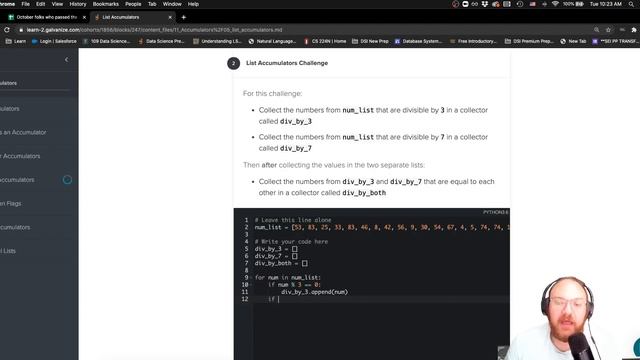Screen dimensions: 640x360
Task: Click the code line 'div_by_7 = []'
Action: [x=276, y=256]
